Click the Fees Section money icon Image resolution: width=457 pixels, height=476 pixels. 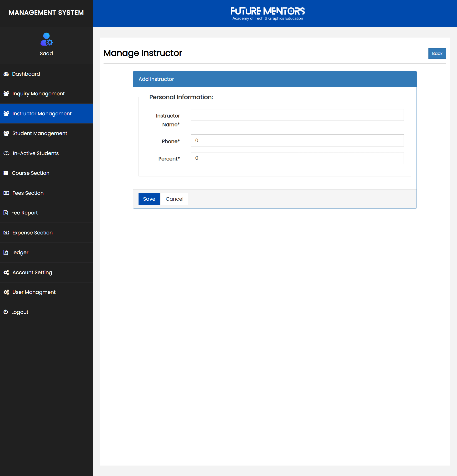[x=6, y=193]
